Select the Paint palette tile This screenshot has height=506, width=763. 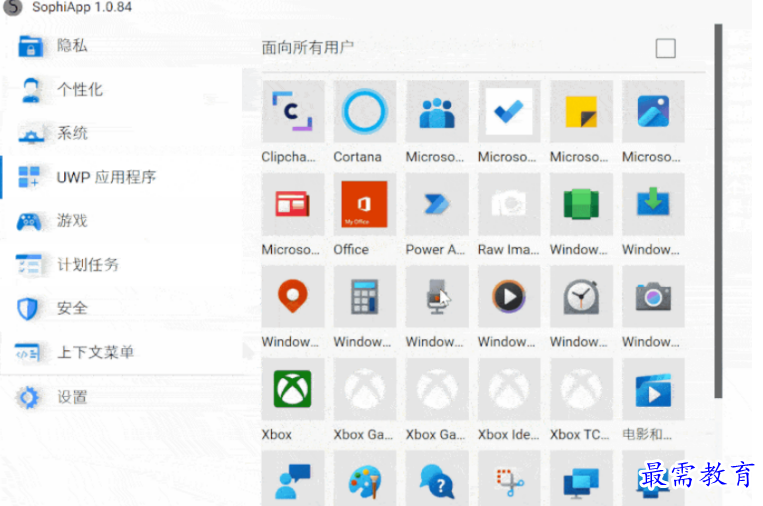364,478
